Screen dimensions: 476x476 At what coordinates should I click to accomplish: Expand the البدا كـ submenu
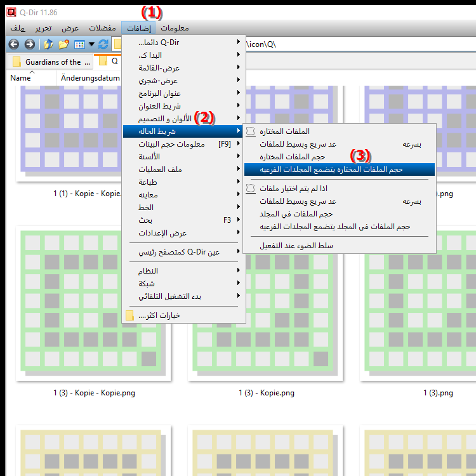pyautogui.click(x=183, y=55)
